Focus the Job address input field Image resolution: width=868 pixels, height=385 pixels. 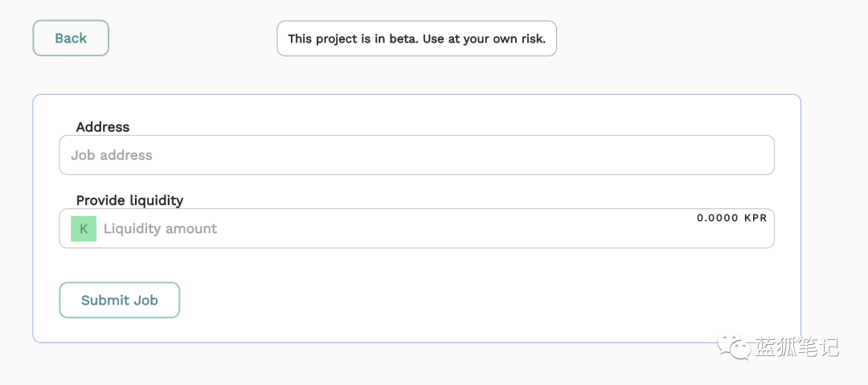416,155
